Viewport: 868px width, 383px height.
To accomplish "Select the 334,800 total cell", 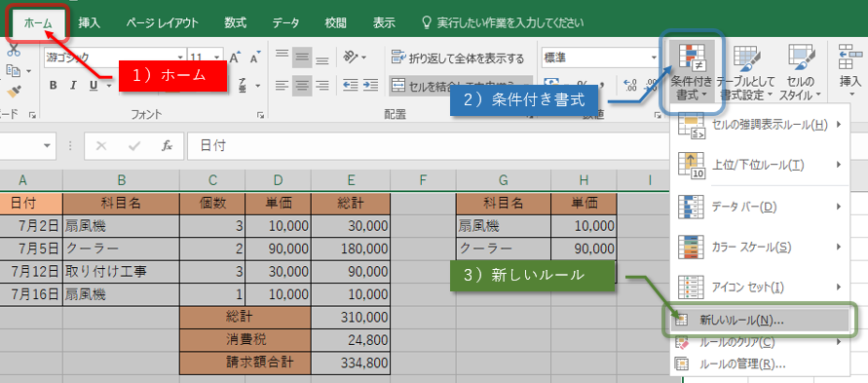I will [351, 364].
